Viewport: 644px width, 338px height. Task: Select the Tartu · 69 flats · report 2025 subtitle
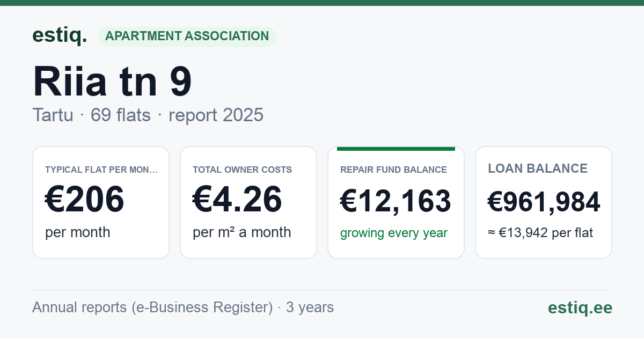(x=148, y=115)
